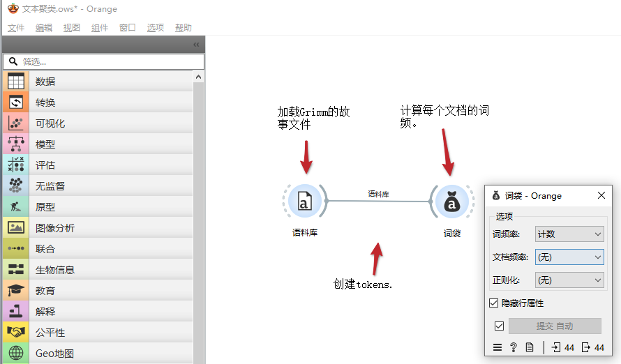This screenshot has height=364, width=621.
Task: Open the 可视化 scatter plot icon
Action: click(16, 123)
